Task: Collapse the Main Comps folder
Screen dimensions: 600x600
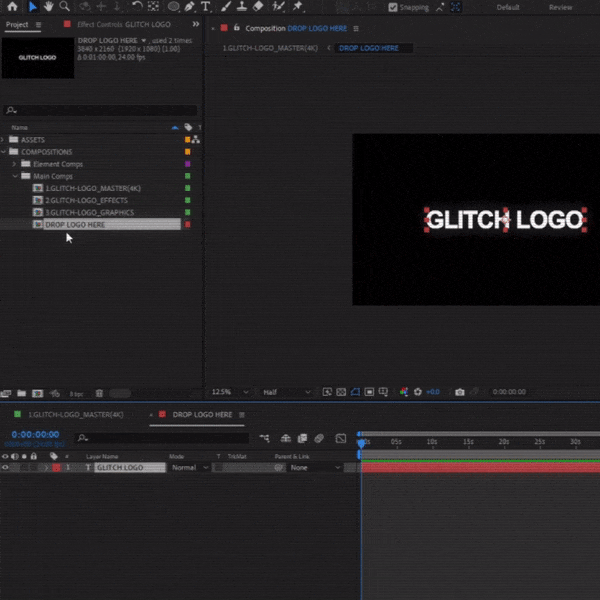Action: tap(15, 176)
